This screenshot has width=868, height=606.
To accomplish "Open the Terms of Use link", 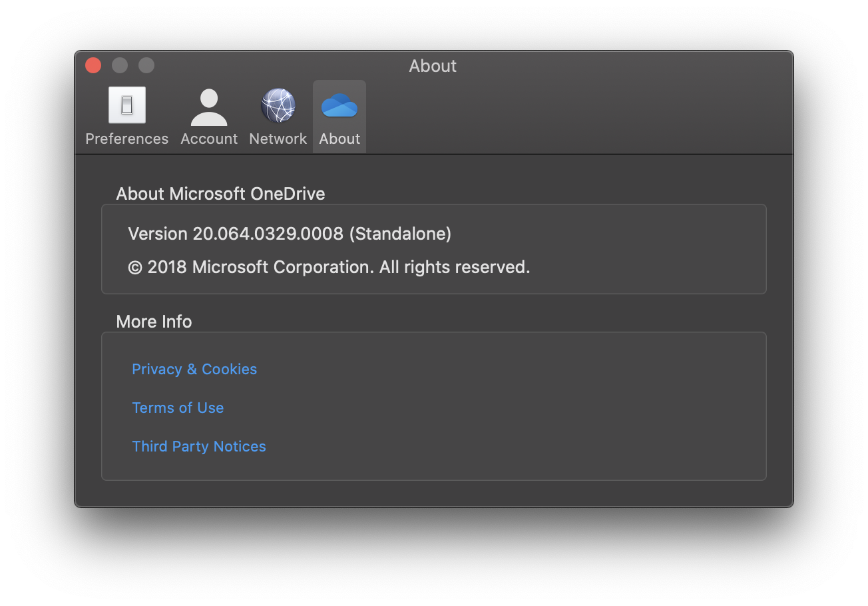I will click(x=178, y=408).
